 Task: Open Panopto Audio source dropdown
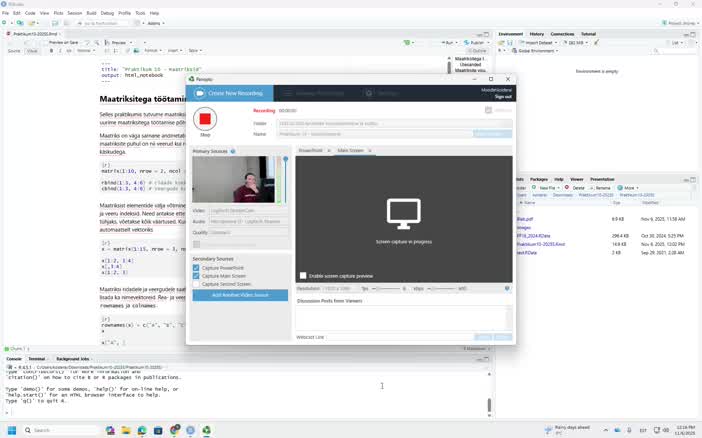[248, 221]
